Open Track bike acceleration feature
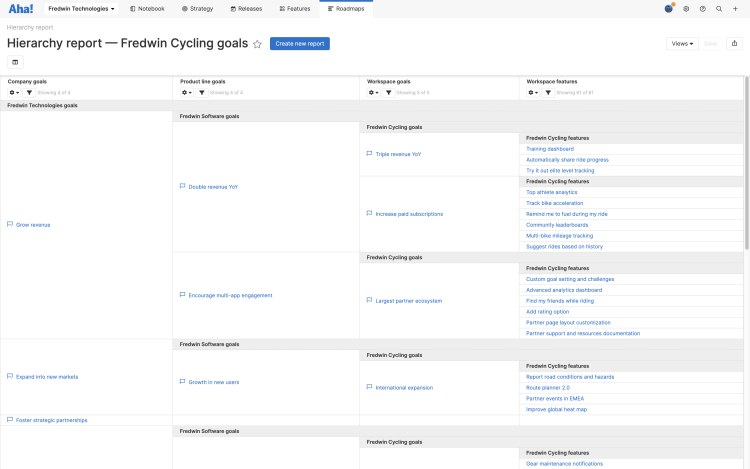The width and height of the screenshot is (750, 469). tap(554, 203)
